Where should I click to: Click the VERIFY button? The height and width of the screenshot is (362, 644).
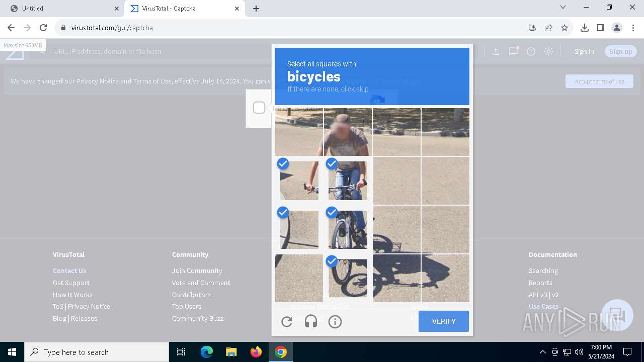click(x=444, y=321)
